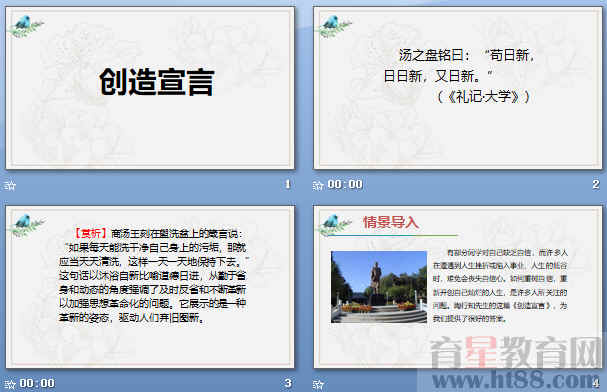Screen dimensions: 607x392
Task: Click the slide number 3 label
Action: 288,383
